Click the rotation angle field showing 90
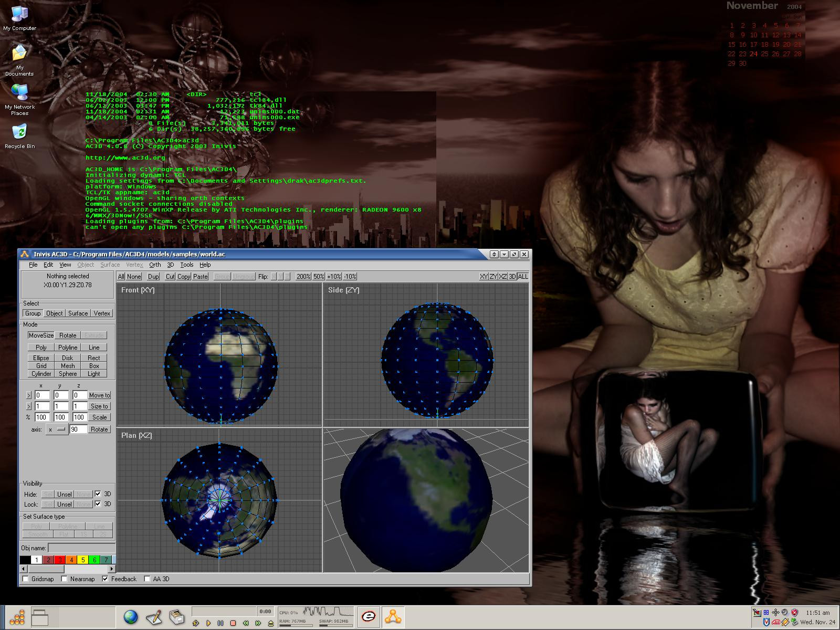The height and width of the screenshot is (630, 840). click(78, 429)
